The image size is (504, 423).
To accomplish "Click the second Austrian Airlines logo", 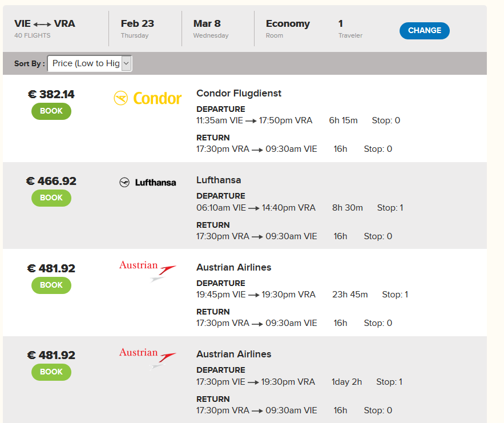I will [x=147, y=358].
